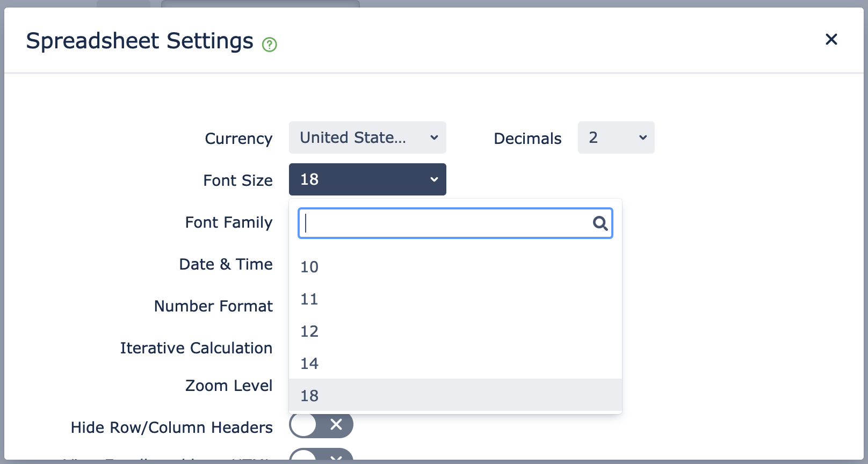Click the Iterative Calculation label
This screenshot has width=868, height=464.
coord(196,348)
